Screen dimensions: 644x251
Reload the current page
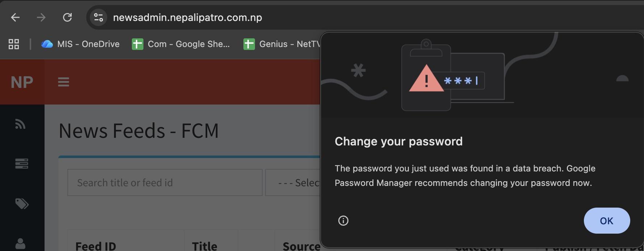[x=67, y=17]
